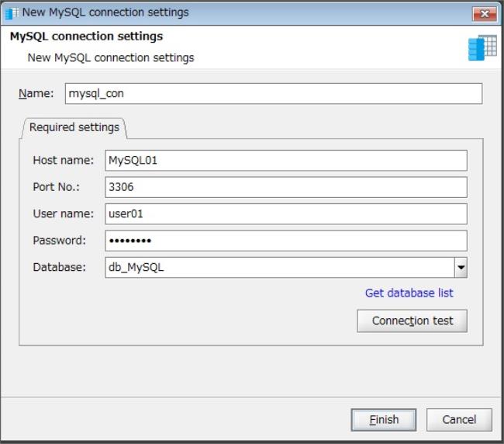Screen dimensions: 504x444
Task: Open the Get database list link
Action: pyautogui.click(x=409, y=293)
